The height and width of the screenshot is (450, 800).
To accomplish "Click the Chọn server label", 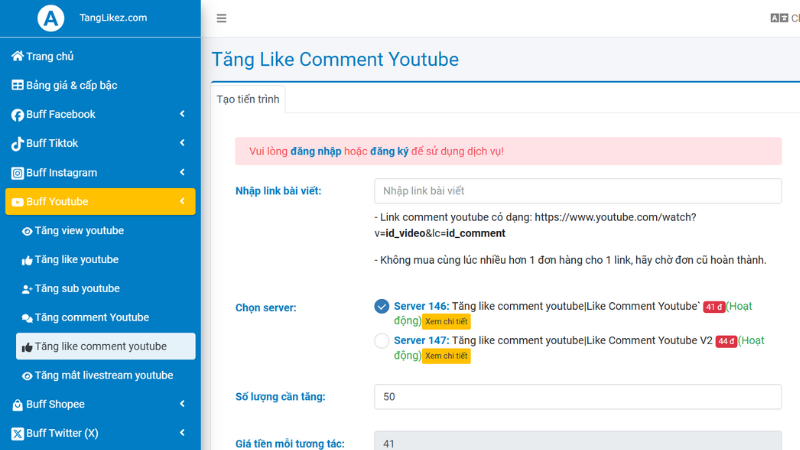I will [x=266, y=308].
